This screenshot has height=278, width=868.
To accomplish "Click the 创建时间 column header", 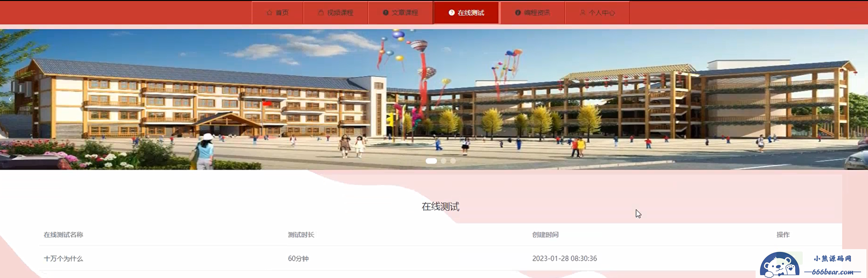I will 545,235.
